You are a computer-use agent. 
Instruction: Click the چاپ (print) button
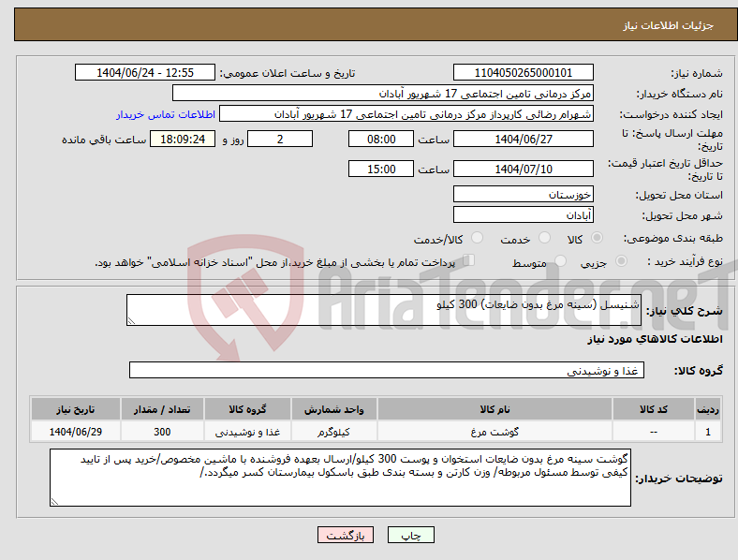pyautogui.click(x=410, y=535)
